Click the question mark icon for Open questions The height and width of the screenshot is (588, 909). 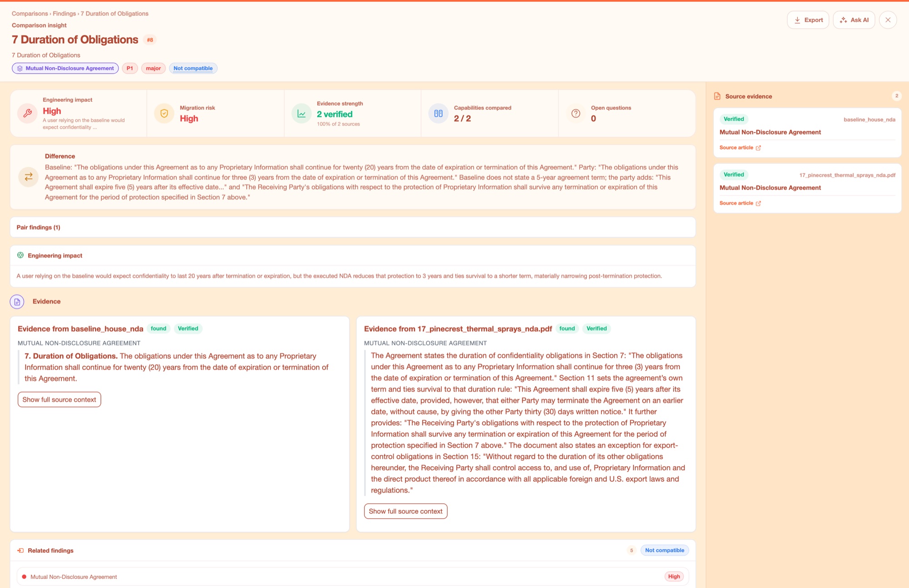point(575,113)
